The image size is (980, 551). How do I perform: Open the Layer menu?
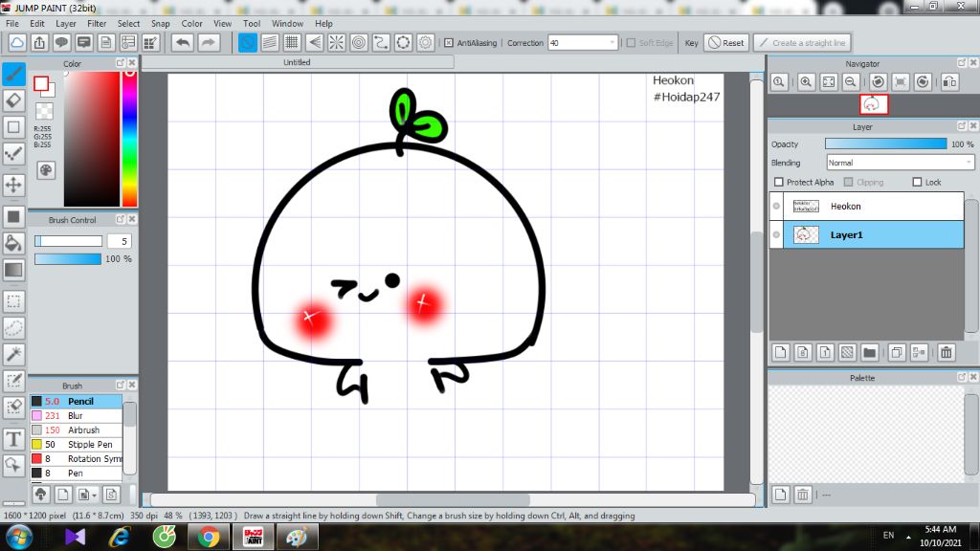[x=66, y=23]
